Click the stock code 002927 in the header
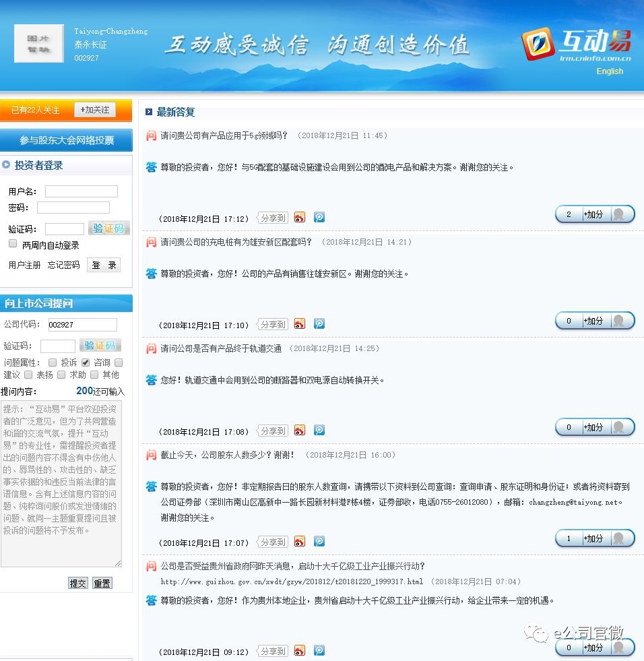The image size is (644, 661). pos(86,58)
